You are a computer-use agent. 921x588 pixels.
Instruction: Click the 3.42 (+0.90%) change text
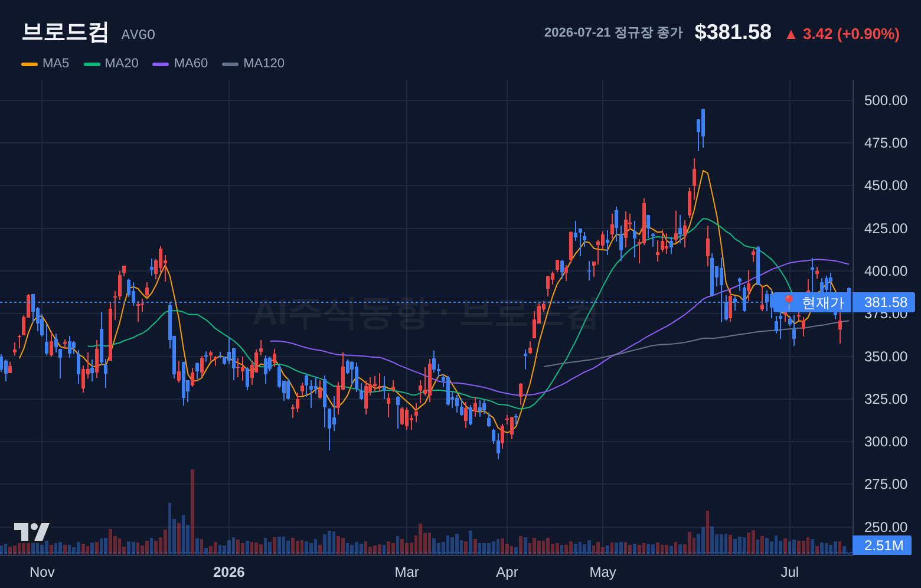click(851, 34)
